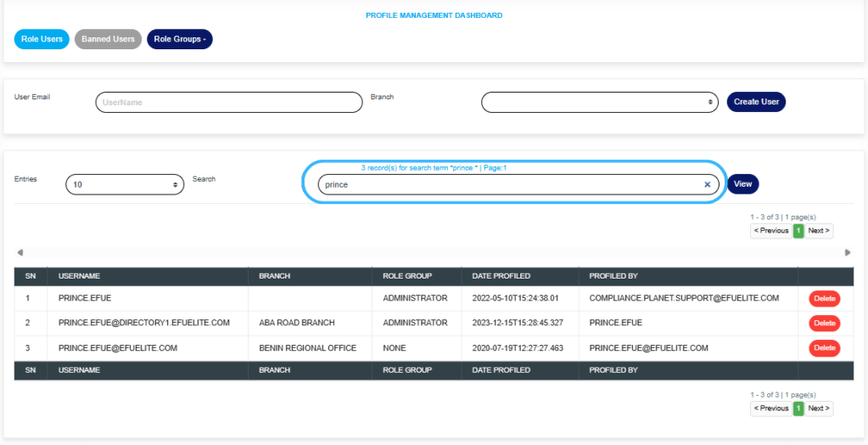
Task: Click the Create User button
Action: point(756,102)
